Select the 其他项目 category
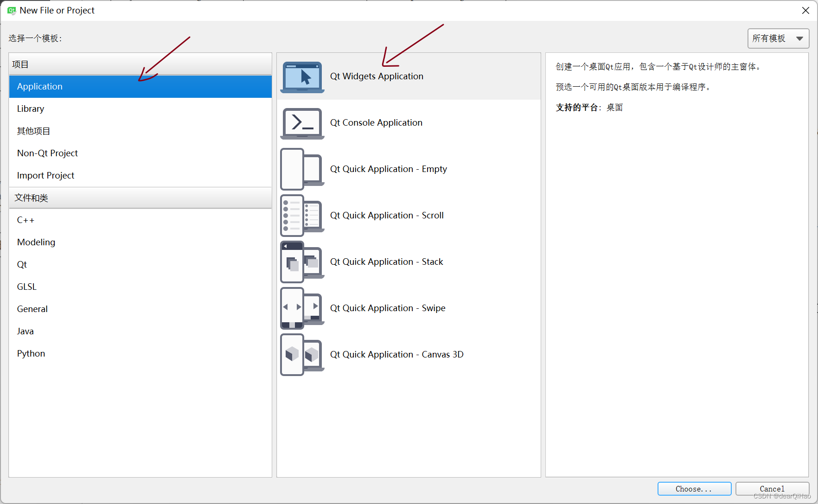The image size is (818, 504). pyautogui.click(x=140, y=131)
